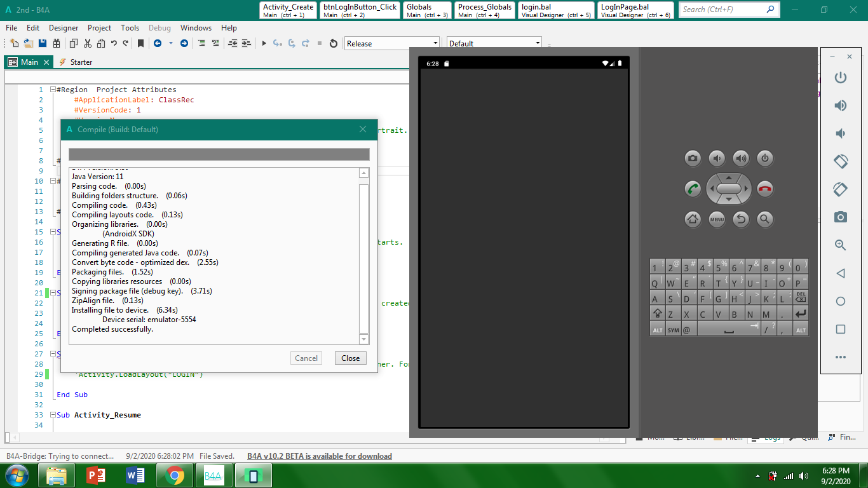Click the Rotate left icon in emulator sidebar
The height and width of the screenshot is (488, 868).
point(841,161)
